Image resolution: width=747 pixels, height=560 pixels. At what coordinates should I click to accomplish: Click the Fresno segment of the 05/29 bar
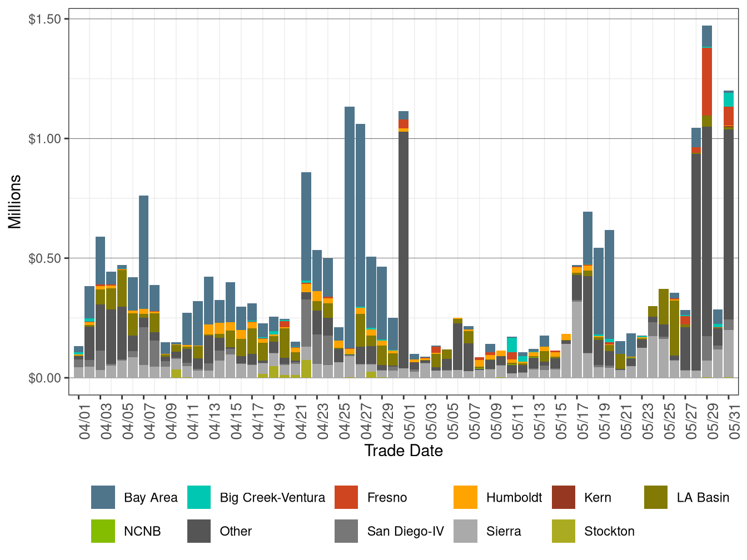[707, 82]
